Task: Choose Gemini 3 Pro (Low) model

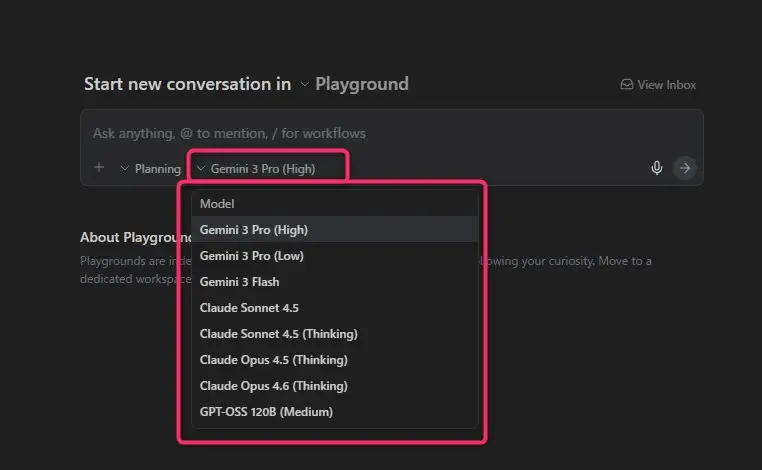Action: point(335,256)
